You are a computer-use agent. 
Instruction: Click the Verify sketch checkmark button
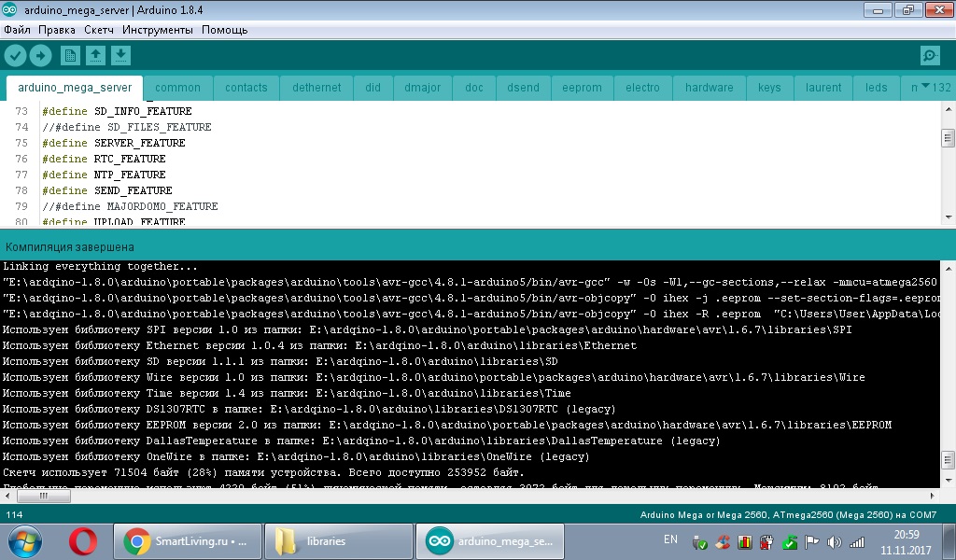point(15,56)
